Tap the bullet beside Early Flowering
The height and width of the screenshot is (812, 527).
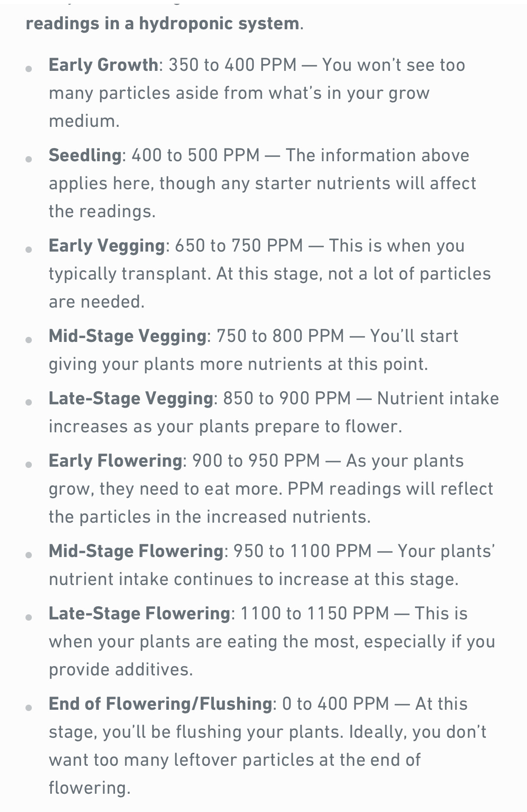point(29,465)
